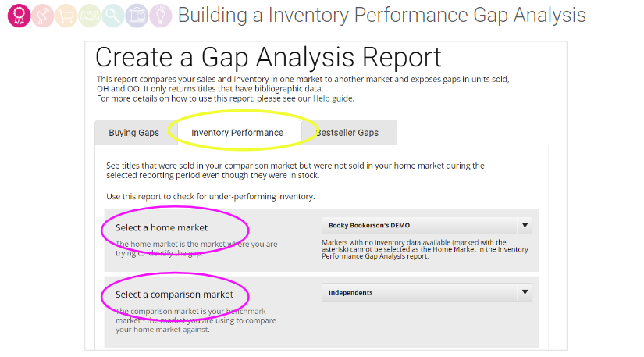Click the handshake icon
Image resolution: width=644 pixels, height=357 pixels.
point(90,16)
